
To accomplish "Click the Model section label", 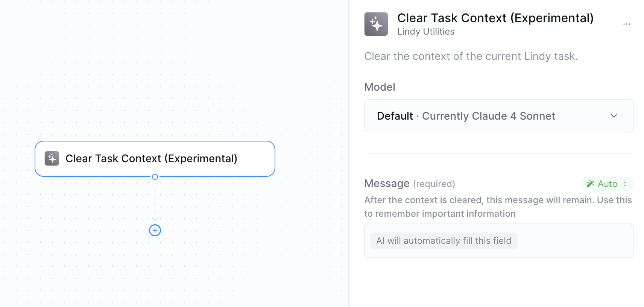I will [x=380, y=87].
